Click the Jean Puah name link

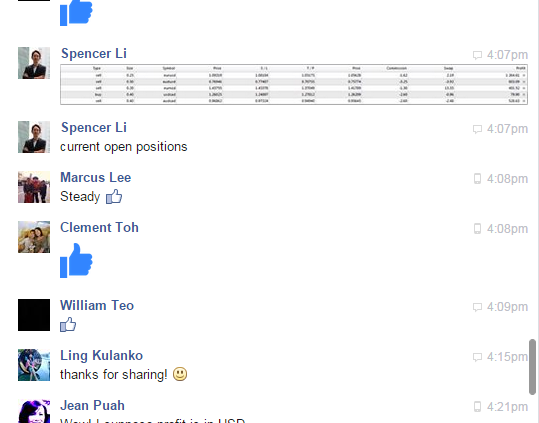(92, 405)
